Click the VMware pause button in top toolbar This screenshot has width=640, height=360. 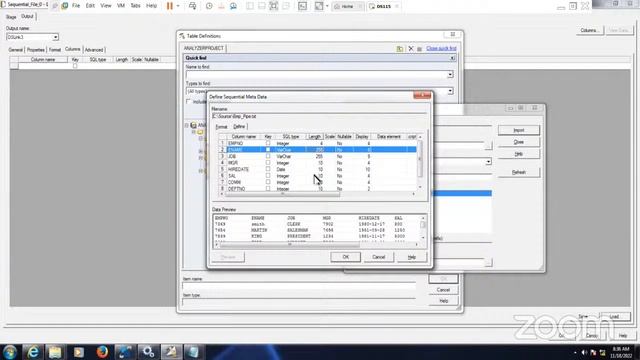(170, 6)
